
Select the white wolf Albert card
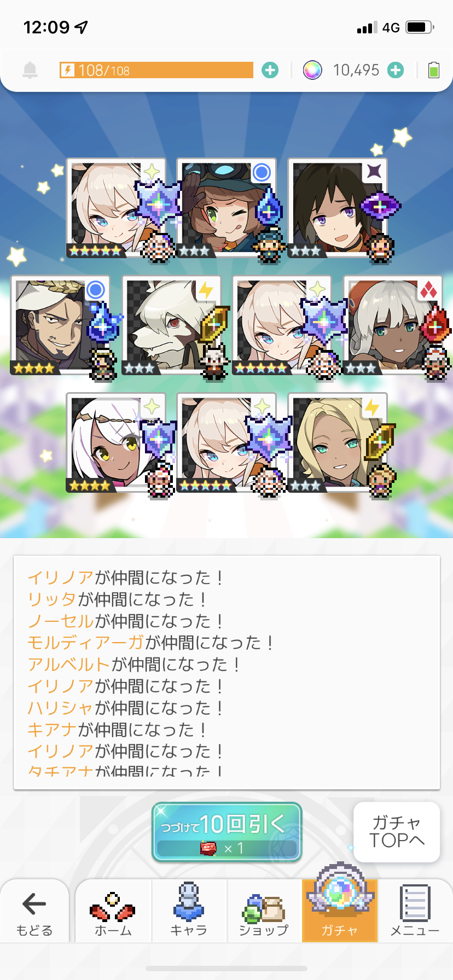point(171,325)
